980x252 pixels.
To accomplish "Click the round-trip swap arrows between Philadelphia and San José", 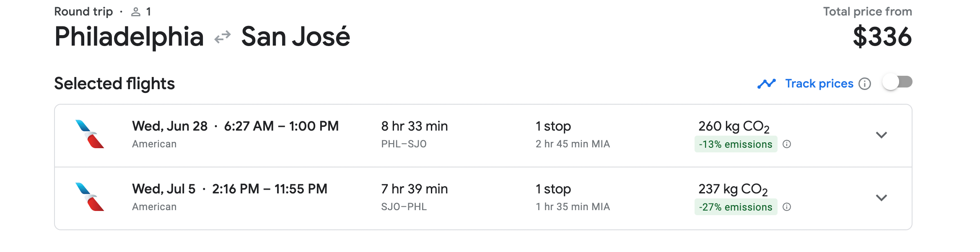I will click(223, 38).
